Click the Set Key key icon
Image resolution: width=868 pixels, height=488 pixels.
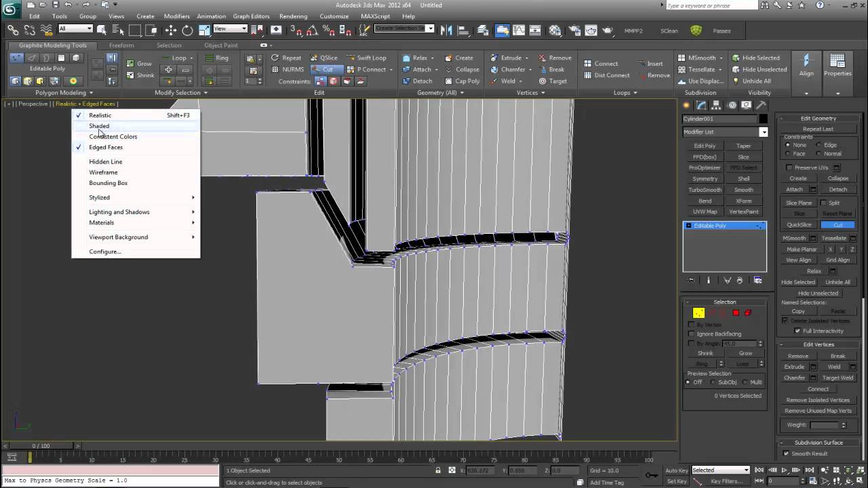652,475
